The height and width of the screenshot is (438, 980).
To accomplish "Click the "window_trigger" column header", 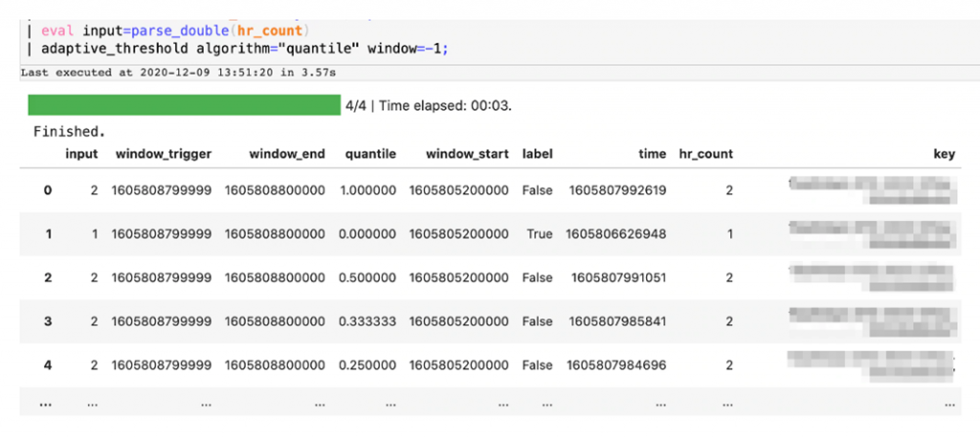I will pyautogui.click(x=164, y=153).
